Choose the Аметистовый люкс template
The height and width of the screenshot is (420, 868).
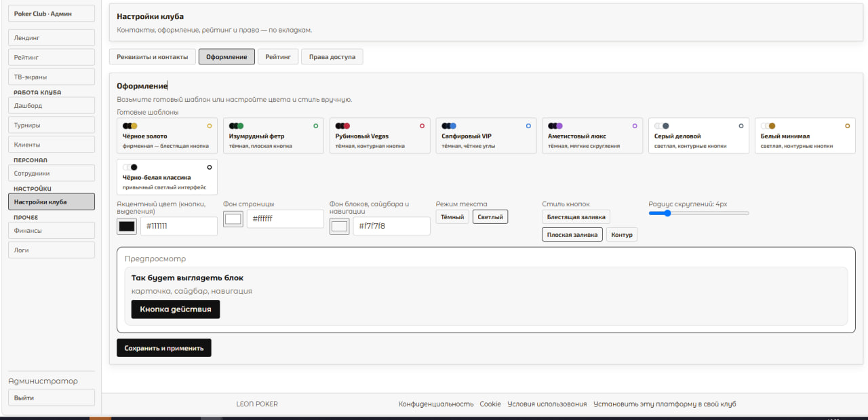[x=593, y=136]
